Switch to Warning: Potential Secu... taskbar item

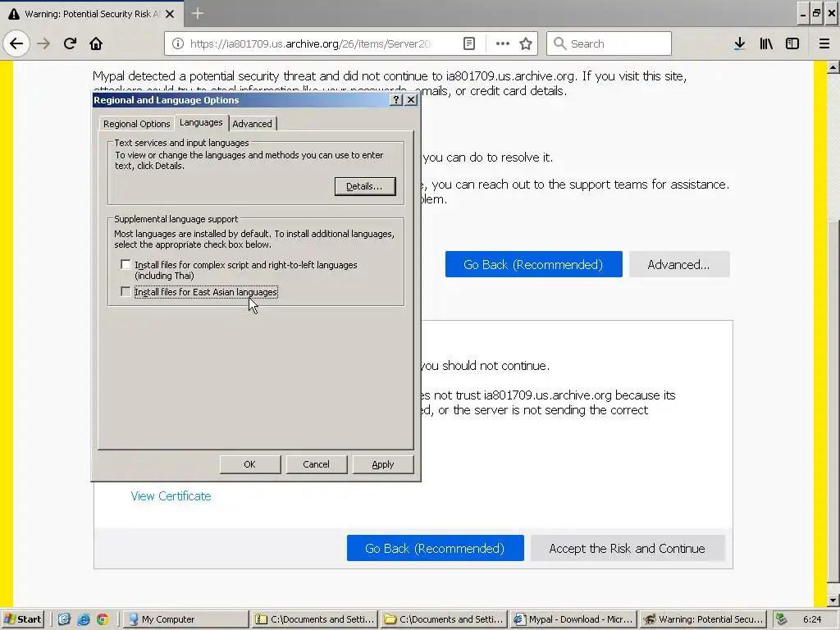[703, 619]
